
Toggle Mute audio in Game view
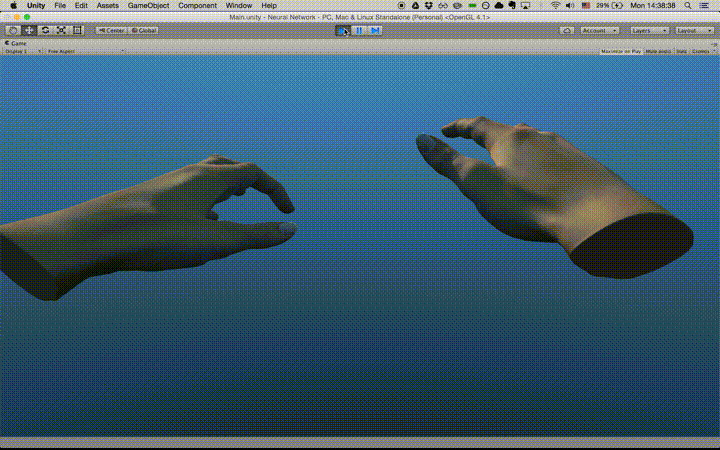(x=658, y=51)
